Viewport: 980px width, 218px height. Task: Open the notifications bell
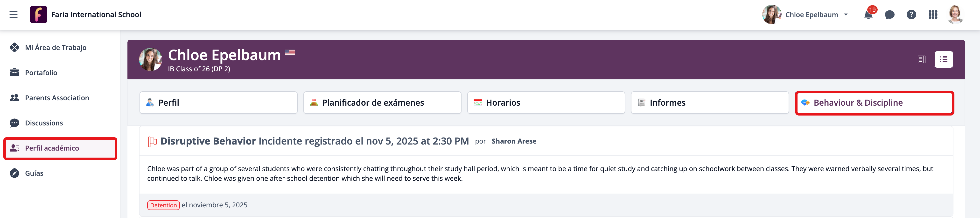click(868, 15)
